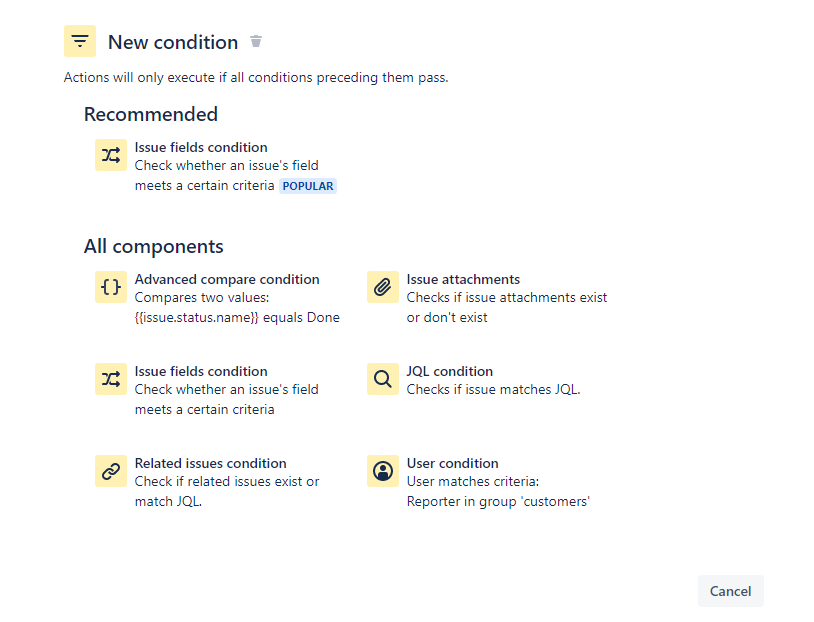Choose the curly braces Advanced compare icon
The height and width of the screenshot is (622, 814).
click(111, 287)
